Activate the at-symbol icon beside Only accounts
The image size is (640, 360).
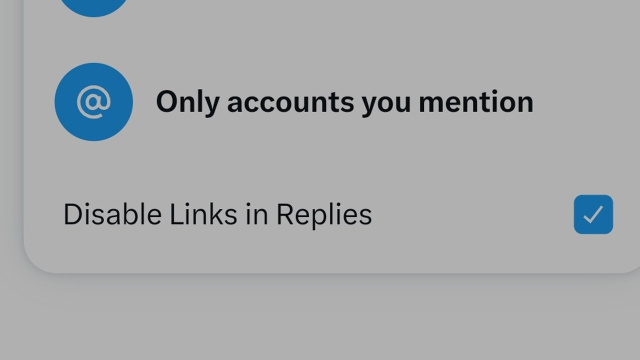94,102
